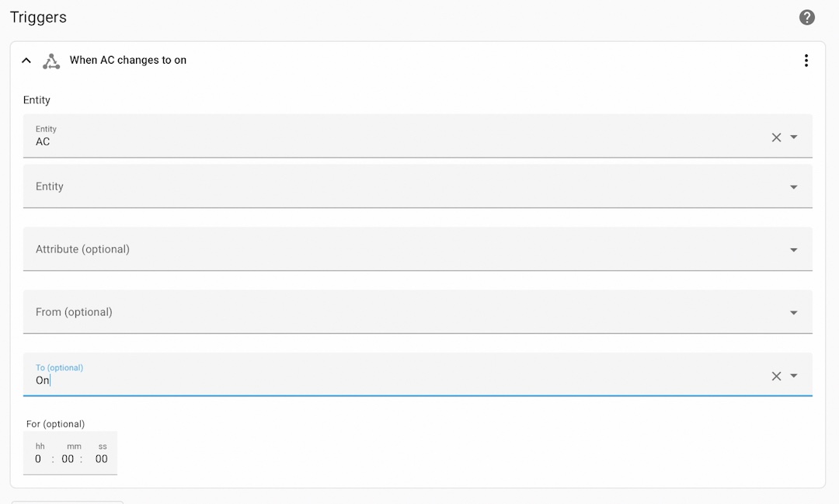Collapse the AC trigger card chevron
This screenshot has height=504, width=839.
[26, 61]
